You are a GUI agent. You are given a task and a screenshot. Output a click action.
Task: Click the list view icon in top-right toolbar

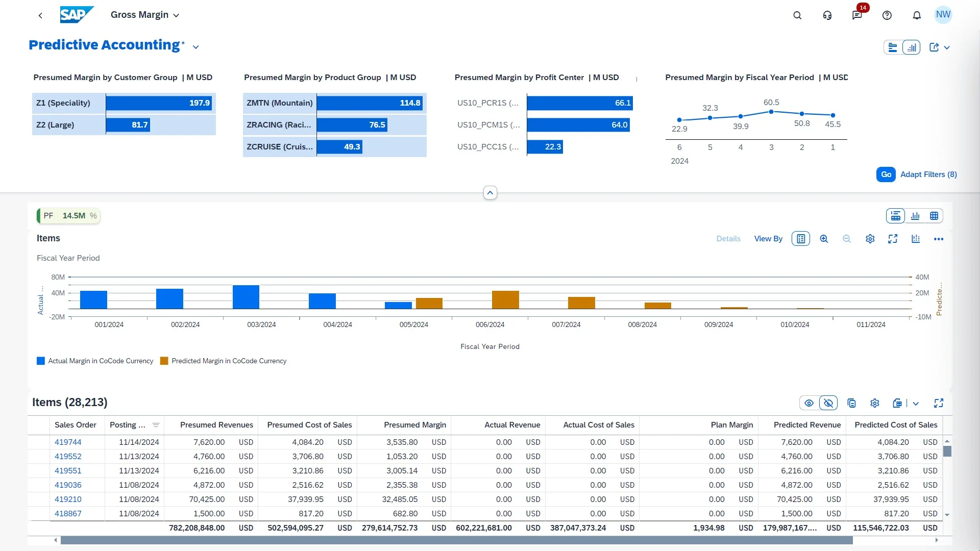892,47
